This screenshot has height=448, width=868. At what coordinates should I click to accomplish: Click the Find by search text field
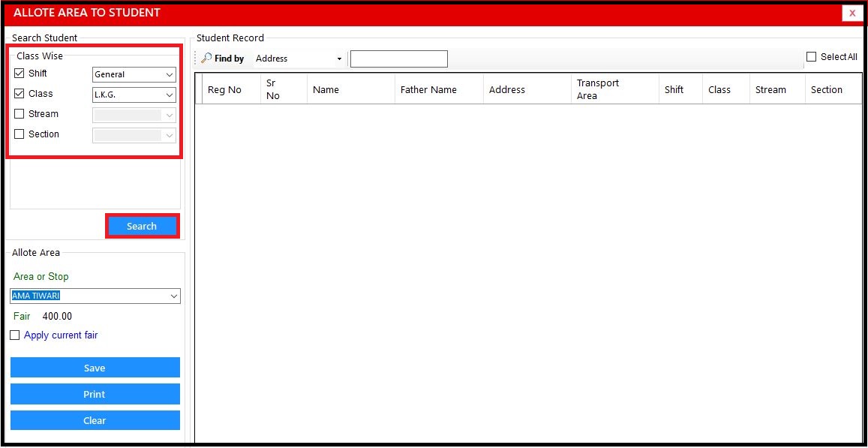[398, 59]
